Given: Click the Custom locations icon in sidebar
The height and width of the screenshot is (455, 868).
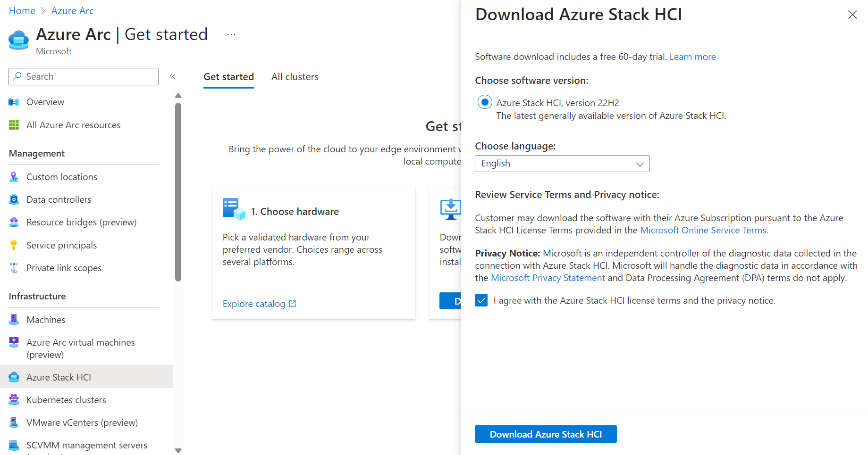Looking at the screenshot, I should [x=14, y=177].
